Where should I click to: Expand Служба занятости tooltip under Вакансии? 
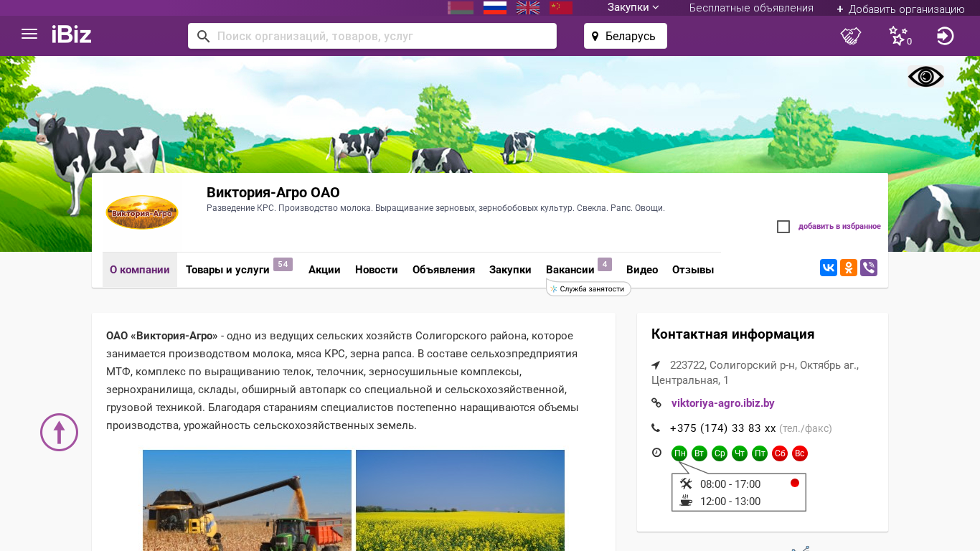click(x=588, y=288)
